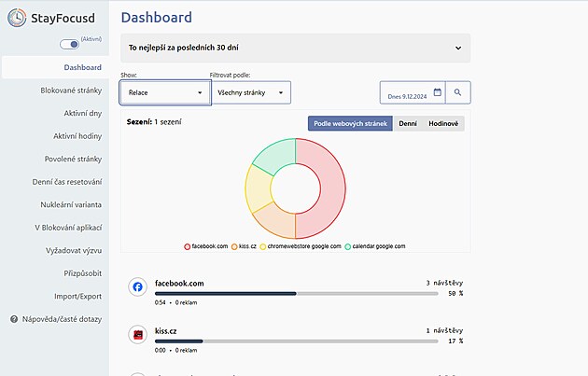Click the date field showing 9.12.2024
This screenshot has width=588, height=376.
(407, 93)
